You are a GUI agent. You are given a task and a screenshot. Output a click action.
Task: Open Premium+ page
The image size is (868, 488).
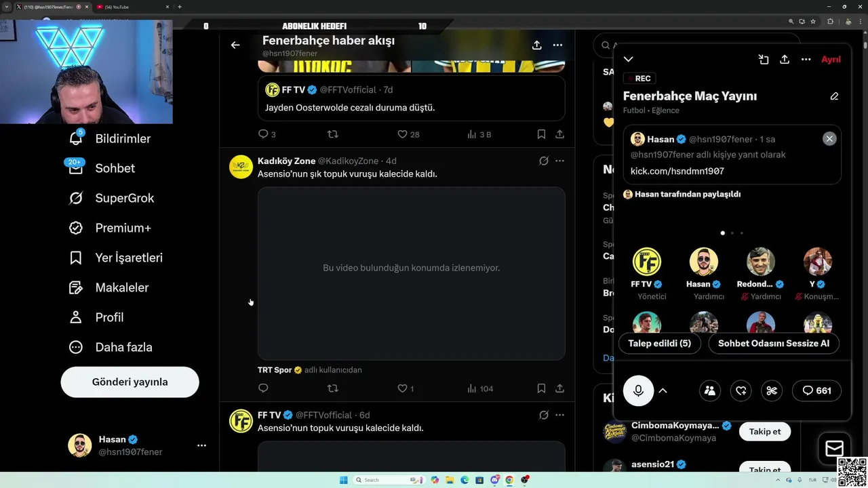point(110,228)
